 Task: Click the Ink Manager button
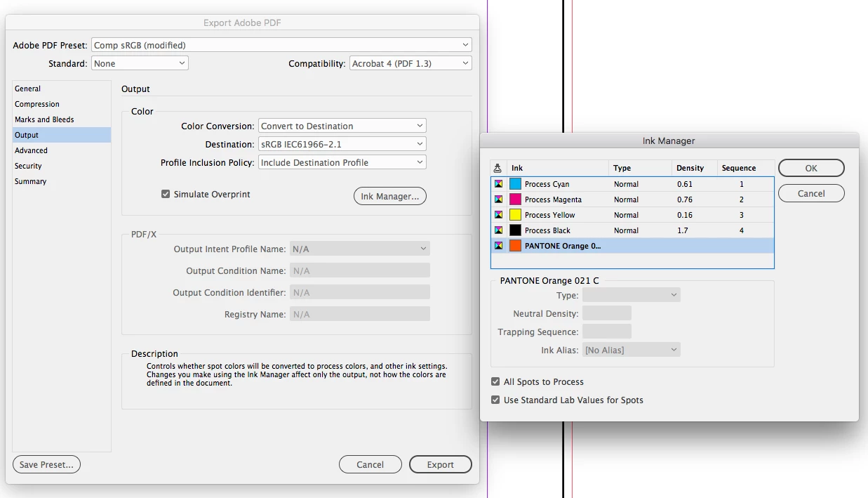click(x=390, y=197)
